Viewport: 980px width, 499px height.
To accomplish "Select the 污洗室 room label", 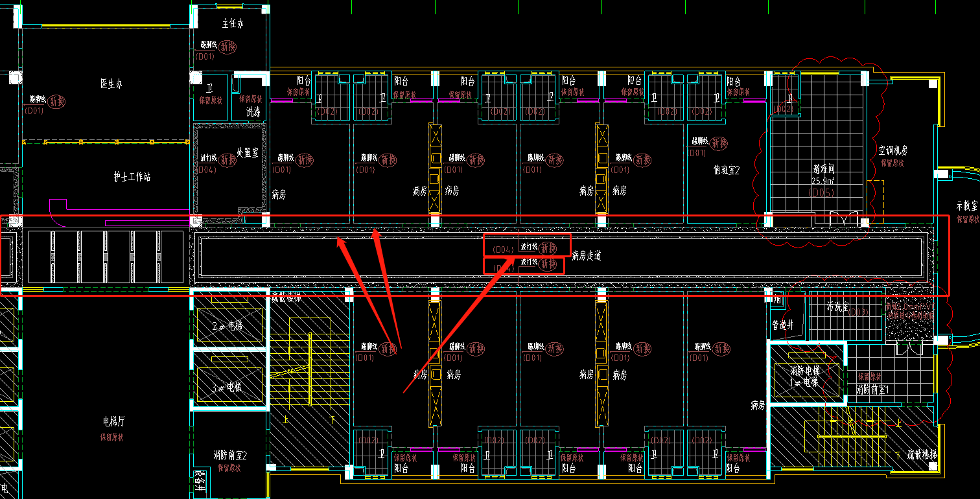I will 837,307.
